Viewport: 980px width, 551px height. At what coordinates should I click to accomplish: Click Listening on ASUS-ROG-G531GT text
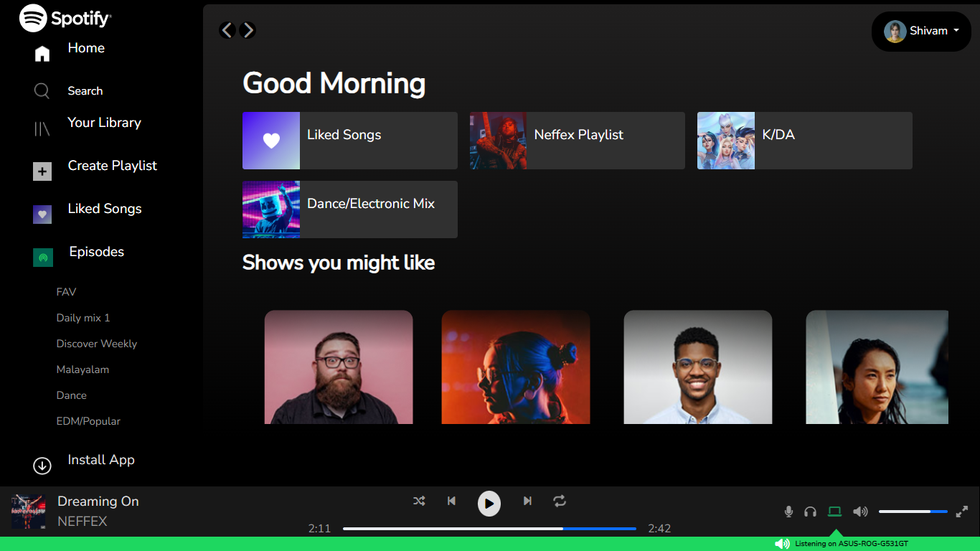(852, 544)
